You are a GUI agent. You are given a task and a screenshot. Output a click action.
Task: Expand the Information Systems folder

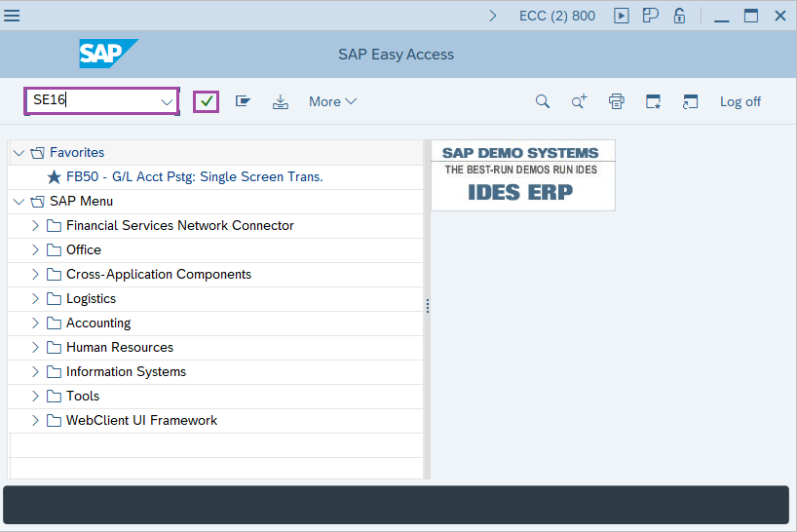coord(35,372)
